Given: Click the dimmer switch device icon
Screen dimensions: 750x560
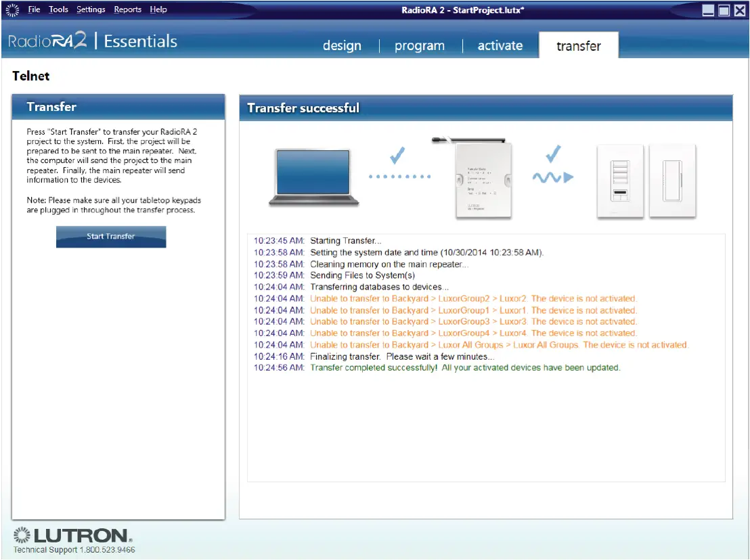Looking at the screenshot, I should coord(672,181).
